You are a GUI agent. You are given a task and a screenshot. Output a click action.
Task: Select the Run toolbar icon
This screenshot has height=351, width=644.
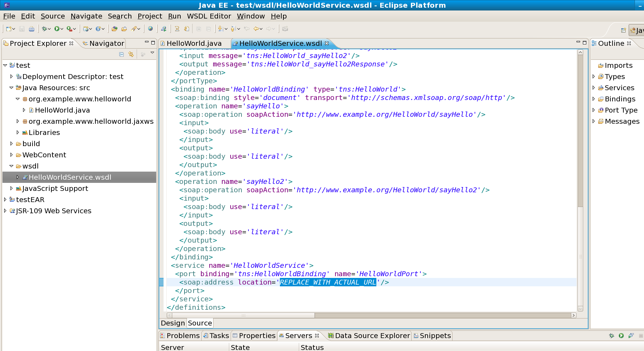57,29
